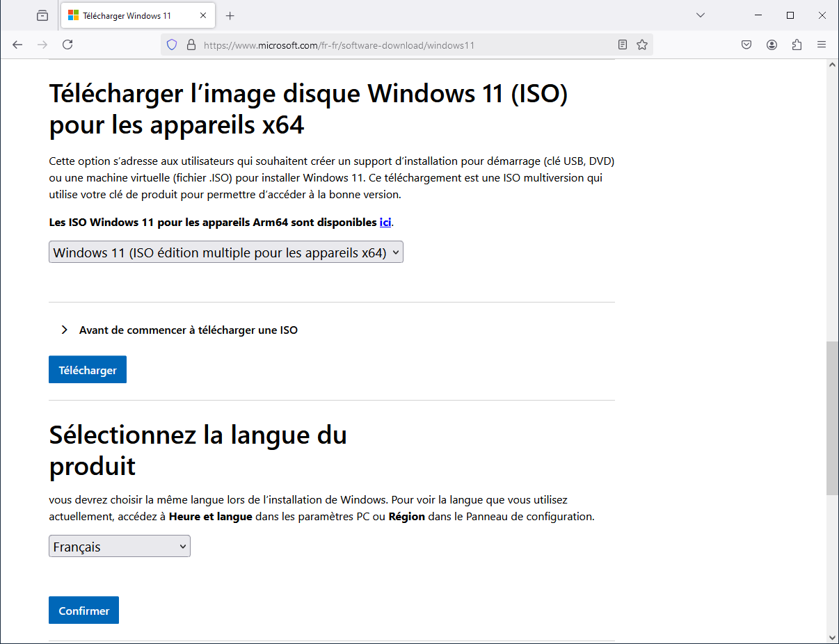
Task: Click heading 'Sélectionnez la langue du produit'
Action: pyautogui.click(x=198, y=450)
